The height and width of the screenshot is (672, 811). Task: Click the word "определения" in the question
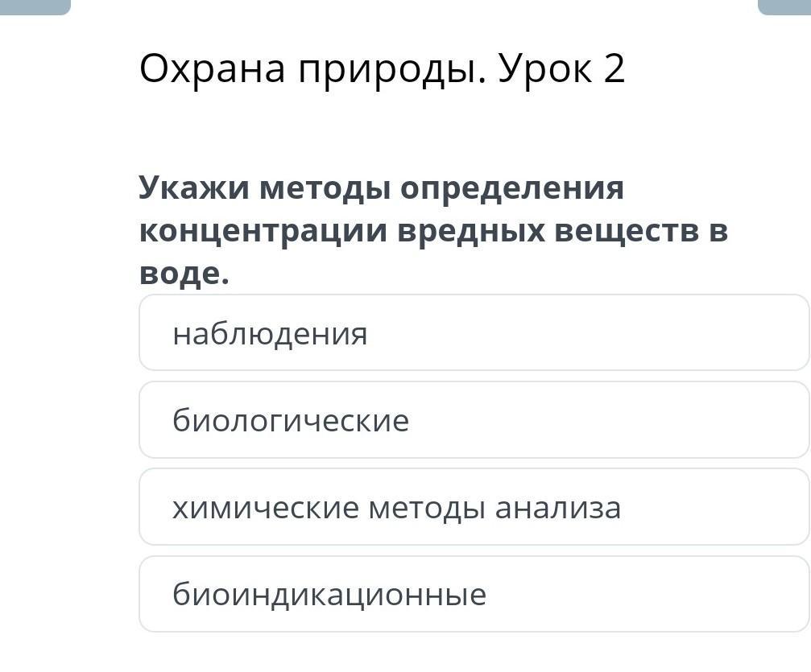[511, 188]
